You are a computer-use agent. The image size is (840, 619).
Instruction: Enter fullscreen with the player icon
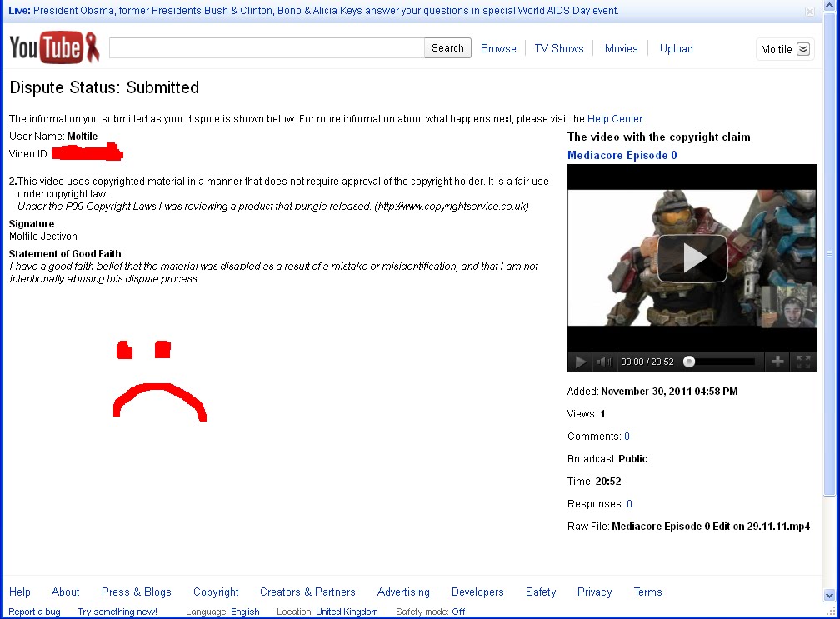pos(803,362)
